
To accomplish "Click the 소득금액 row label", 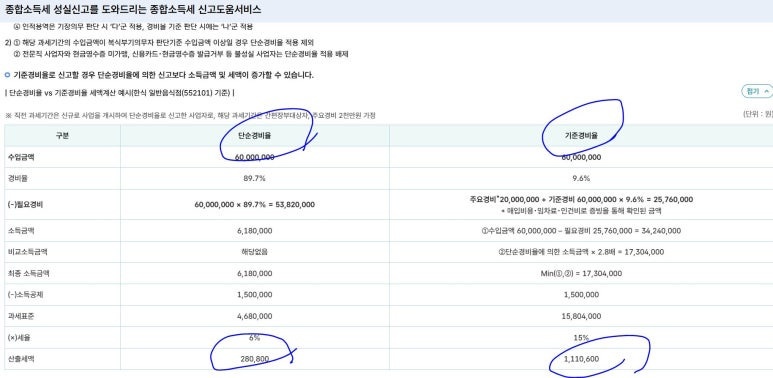I will (21, 231).
